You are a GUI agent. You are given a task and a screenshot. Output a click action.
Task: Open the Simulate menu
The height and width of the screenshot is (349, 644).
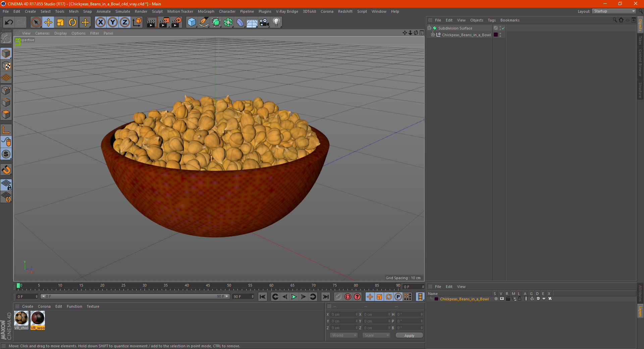(x=123, y=11)
